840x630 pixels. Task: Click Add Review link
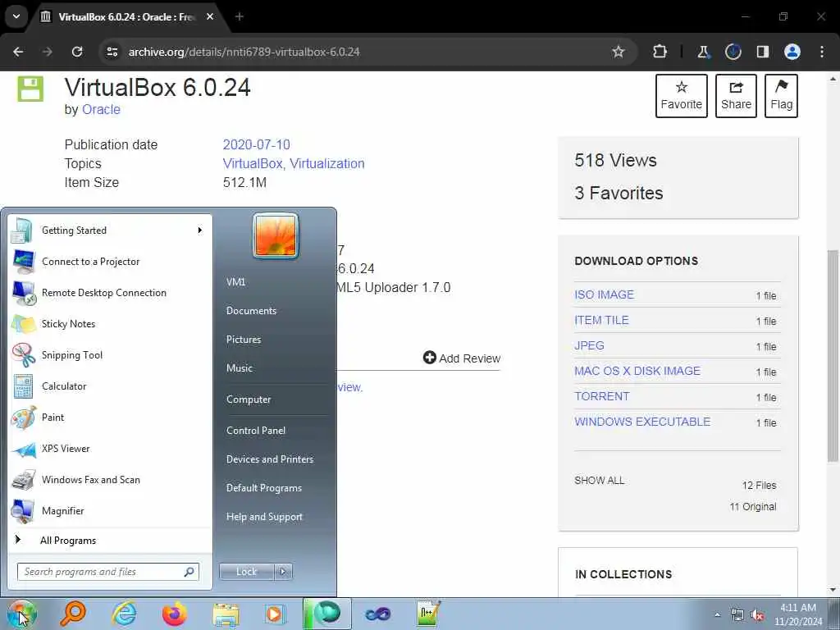click(x=462, y=358)
